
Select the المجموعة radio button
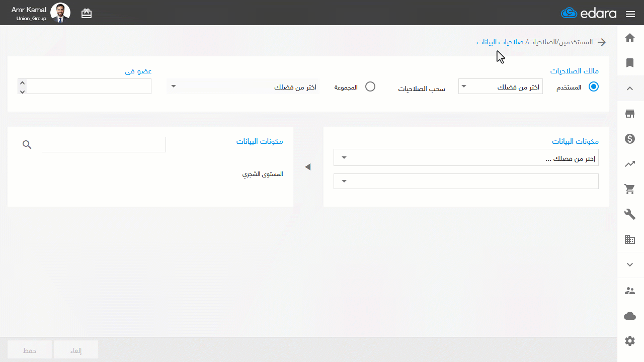coord(370,86)
